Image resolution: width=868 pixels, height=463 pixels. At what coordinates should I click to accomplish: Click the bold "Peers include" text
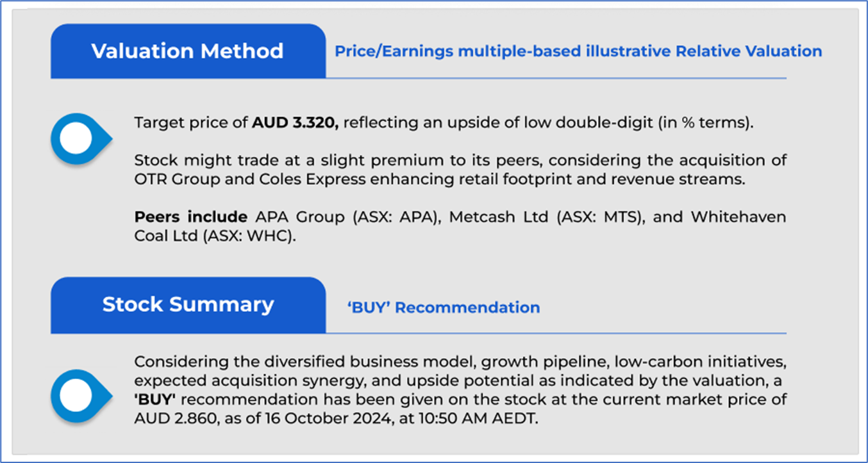pos(190,217)
